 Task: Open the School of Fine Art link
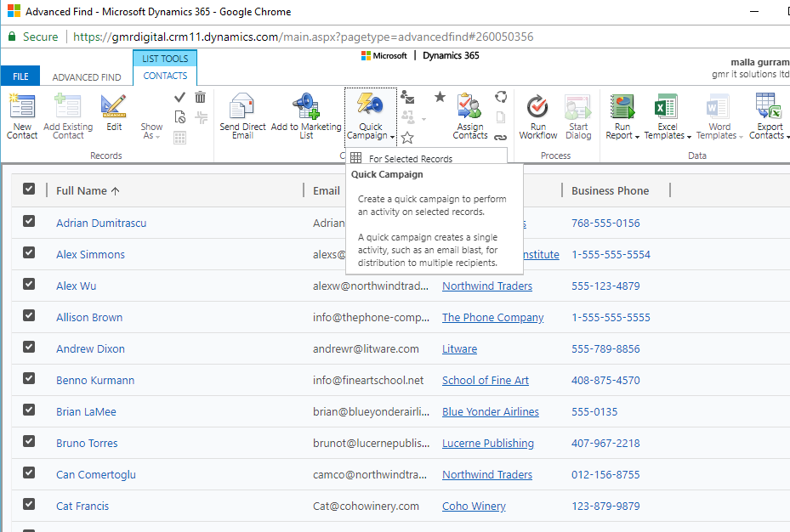point(486,381)
